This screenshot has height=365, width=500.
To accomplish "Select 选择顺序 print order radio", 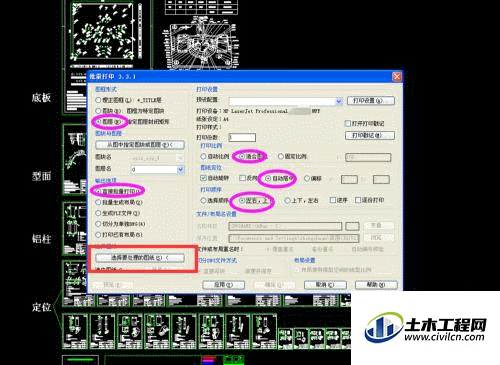I will coord(203,200).
